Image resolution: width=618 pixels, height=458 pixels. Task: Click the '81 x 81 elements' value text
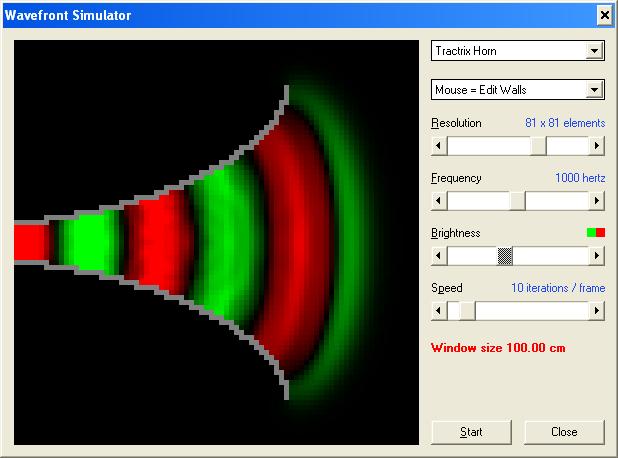(565, 123)
